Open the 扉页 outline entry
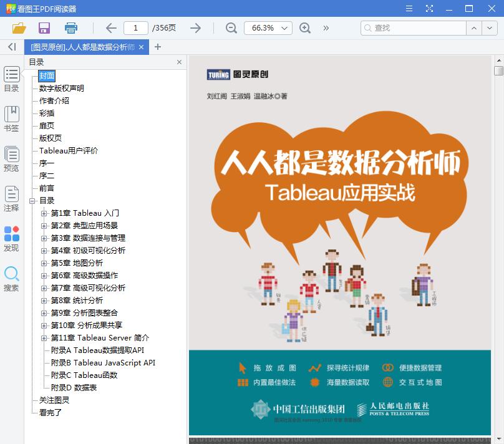The height and width of the screenshot is (444, 504). [47, 126]
